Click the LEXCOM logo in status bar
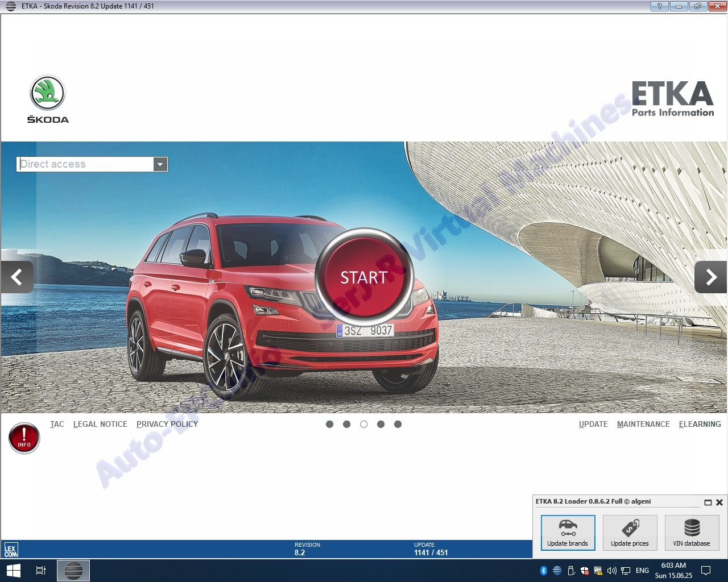This screenshot has height=582, width=728. coord(11,550)
